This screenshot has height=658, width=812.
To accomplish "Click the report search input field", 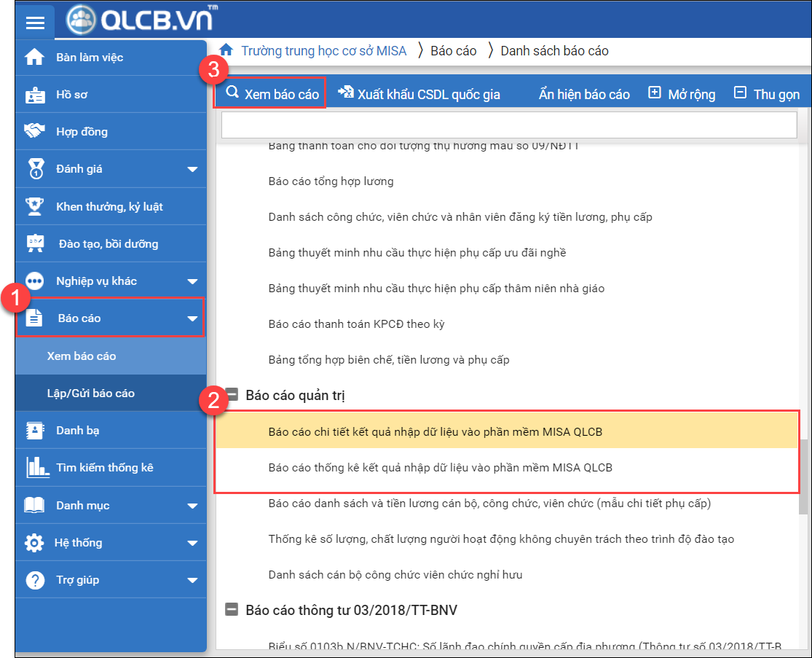I will click(509, 125).
